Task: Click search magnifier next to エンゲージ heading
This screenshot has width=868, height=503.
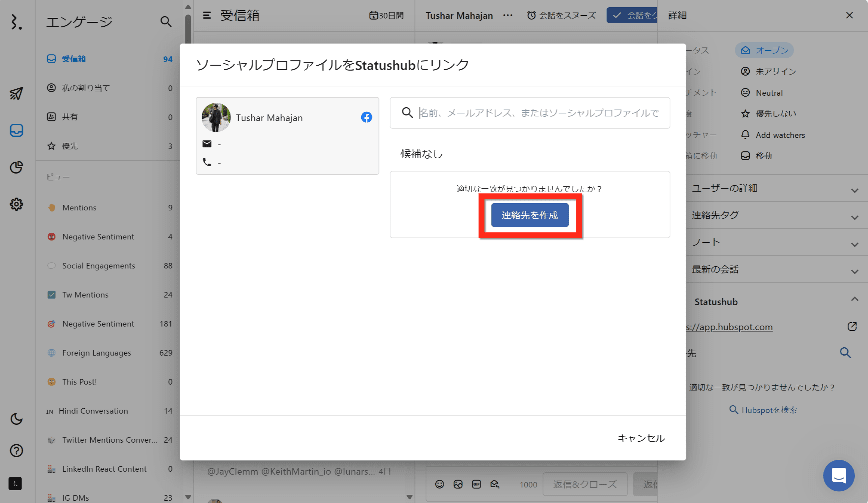Action: click(x=166, y=22)
